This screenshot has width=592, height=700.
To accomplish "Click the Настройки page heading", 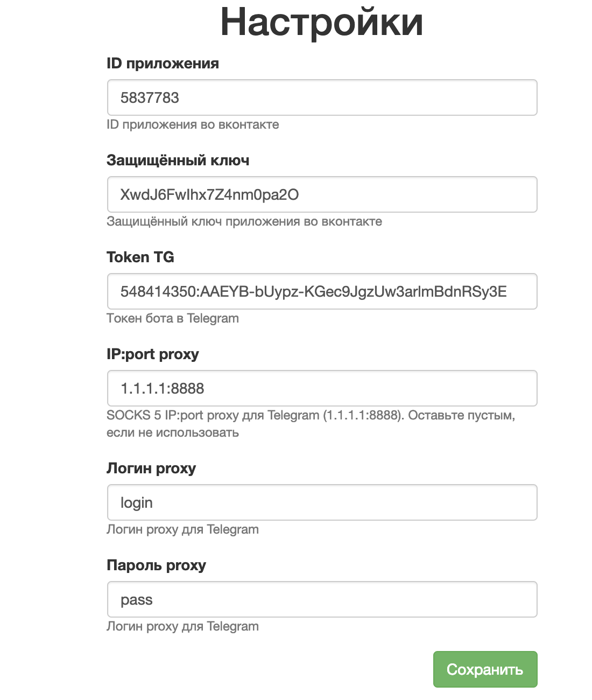I will [321, 23].
